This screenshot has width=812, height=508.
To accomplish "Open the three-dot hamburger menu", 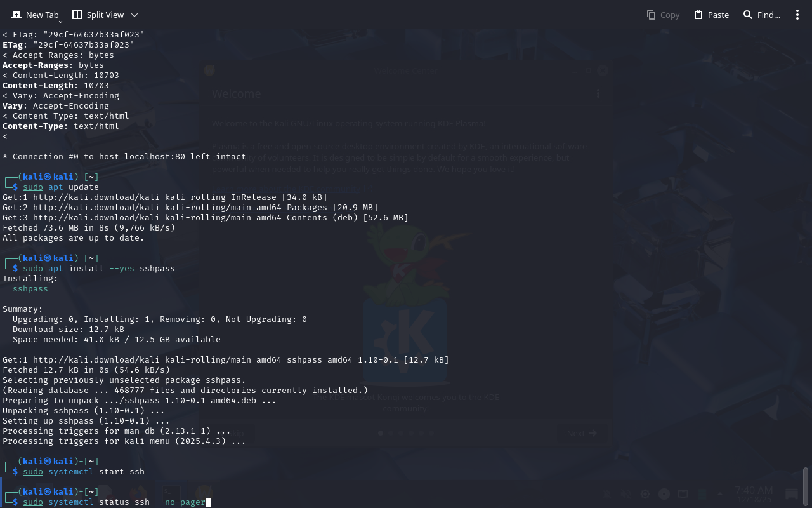I will tap(797, 15).
